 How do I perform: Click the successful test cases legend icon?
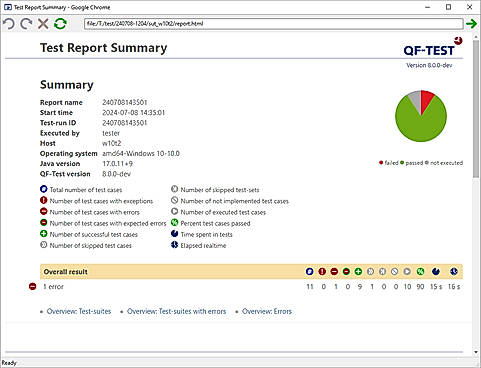[x=44, y=234]
